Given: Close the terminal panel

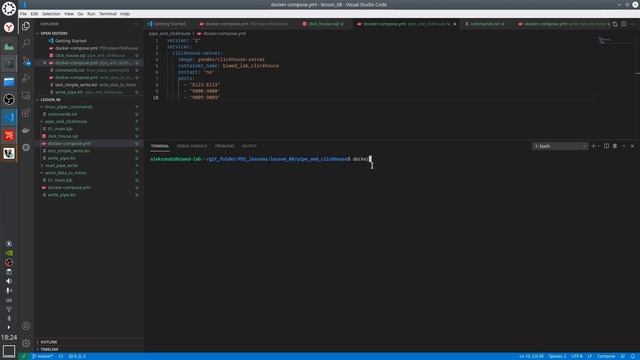Looking at the screenshot, I should click(632, 146).
